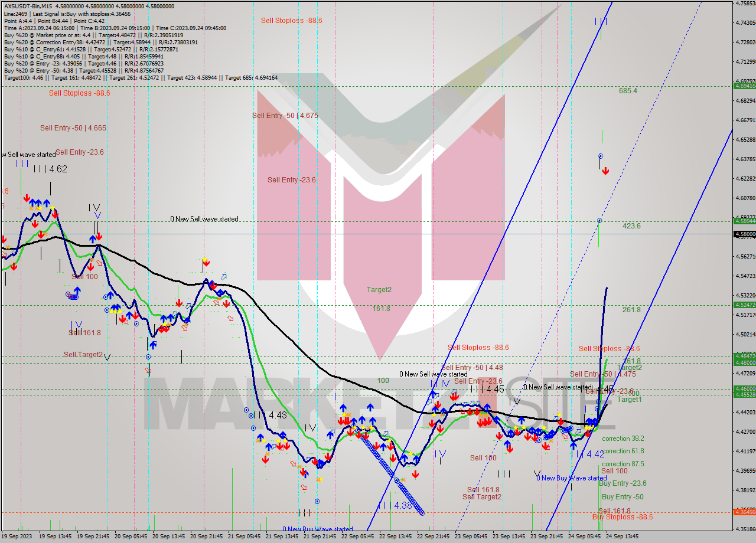
Task: Select the 'Buy Stoploss -88.6' label
Action: point(623,517)
